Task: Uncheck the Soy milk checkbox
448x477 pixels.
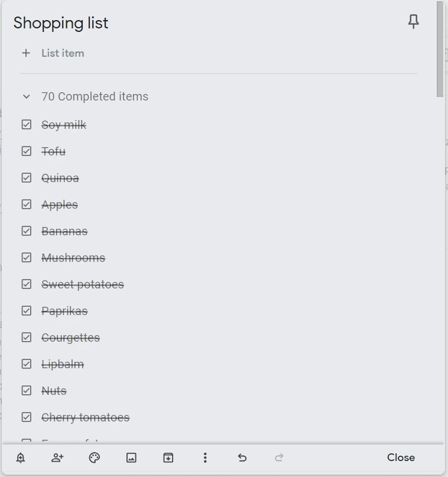Action: pyautogui.click(x=27, y=125)
